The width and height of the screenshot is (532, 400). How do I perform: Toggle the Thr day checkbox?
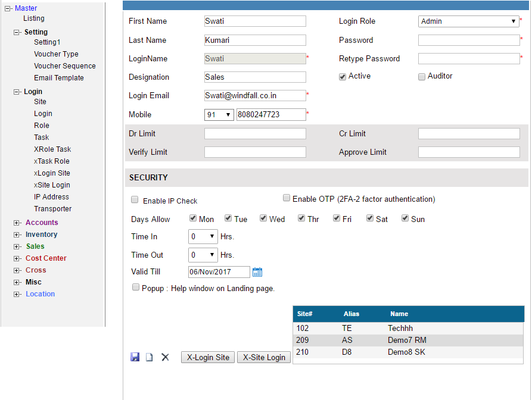click(301, 218)
